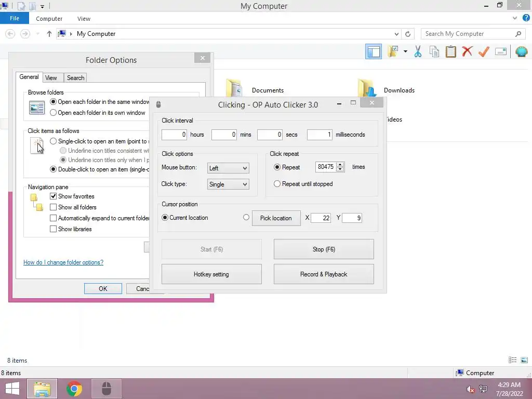Expand the folder options dropdown arrow

coord(405,51)
